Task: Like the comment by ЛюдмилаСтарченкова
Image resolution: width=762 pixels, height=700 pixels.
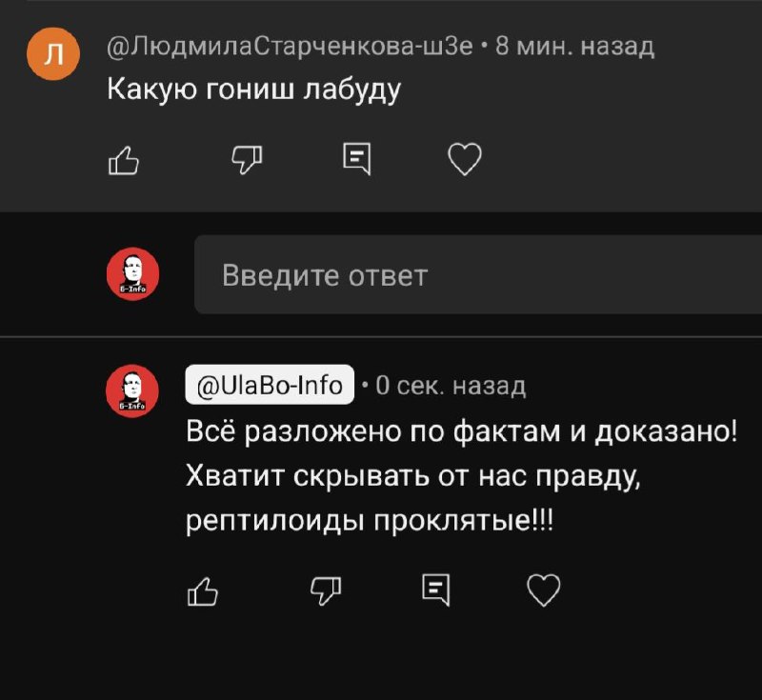Action: coord(124,160)
